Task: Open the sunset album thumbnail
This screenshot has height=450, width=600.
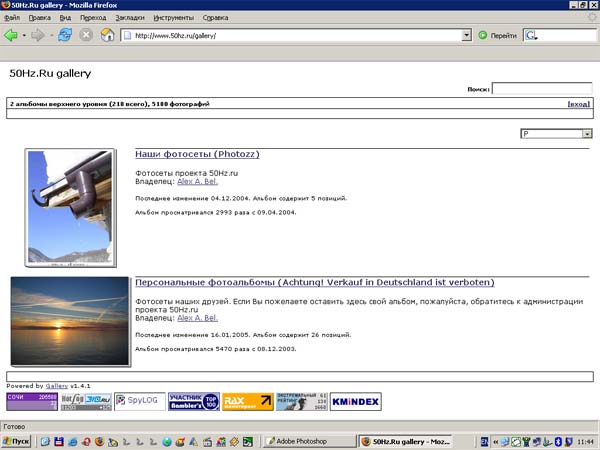Action: coord(70,321)
